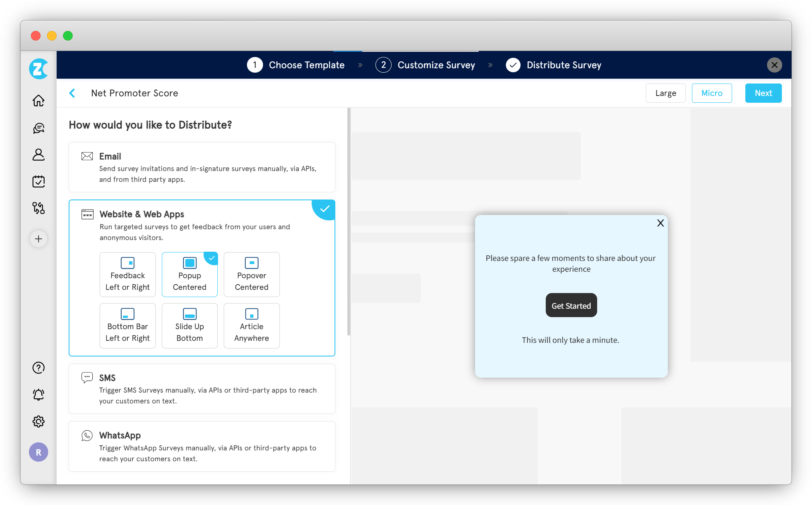The image size is (812, 505).
Task: Select Email as distribution channel
Action: (202, 167)
